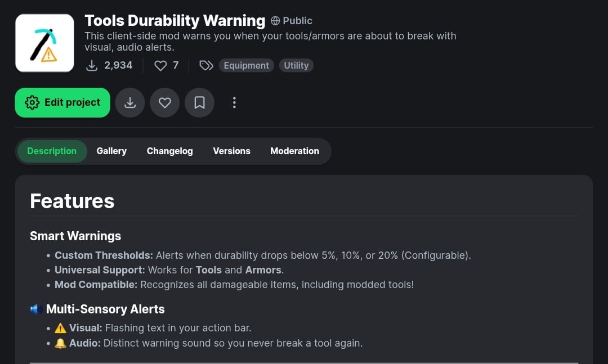Image resolution: width=608 pixels, height=364 pixels.
Task: Click the globe Public visibility icon
Action: tap(275, 21)
